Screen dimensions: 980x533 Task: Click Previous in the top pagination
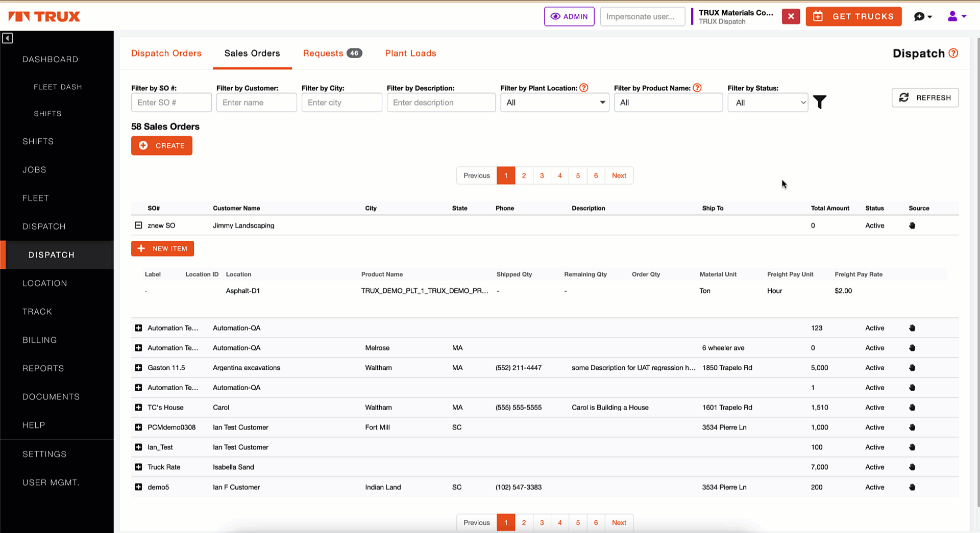pyautogui.click(x=477, y=175)
